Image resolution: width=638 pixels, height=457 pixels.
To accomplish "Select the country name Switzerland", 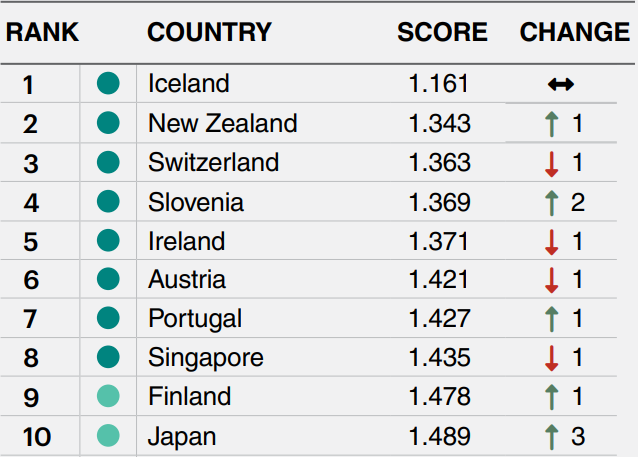I will [x=213, y=162].
